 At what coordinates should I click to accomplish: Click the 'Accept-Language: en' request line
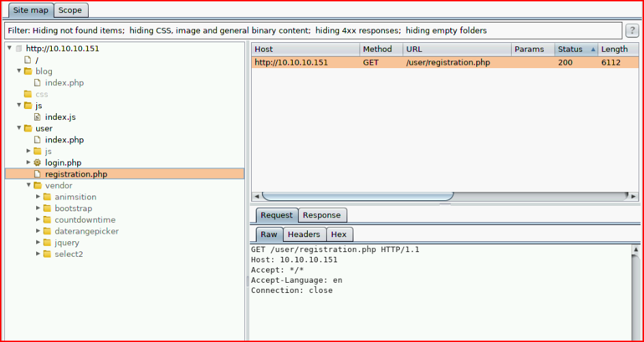(x=297, y=280)
